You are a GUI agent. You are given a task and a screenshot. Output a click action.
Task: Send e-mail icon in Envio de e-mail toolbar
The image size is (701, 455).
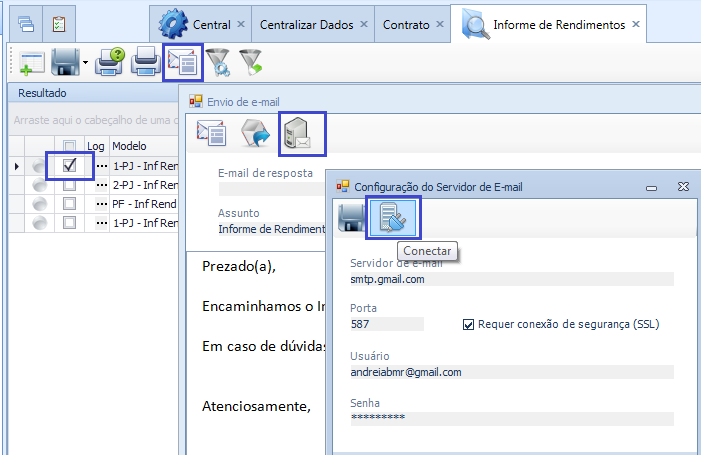pyautogui.click(x=211, y=133)
